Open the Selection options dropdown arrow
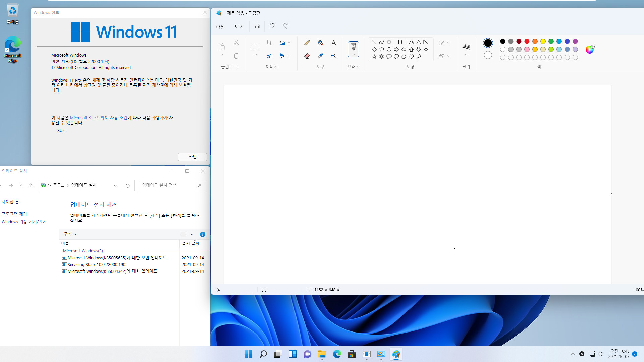This screenshot has height=362, width=644. pos(256,55)
